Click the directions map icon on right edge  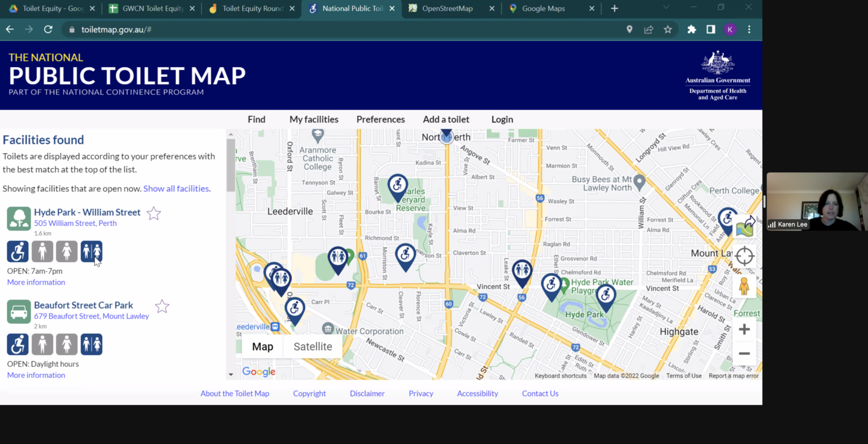coord(745,227)
